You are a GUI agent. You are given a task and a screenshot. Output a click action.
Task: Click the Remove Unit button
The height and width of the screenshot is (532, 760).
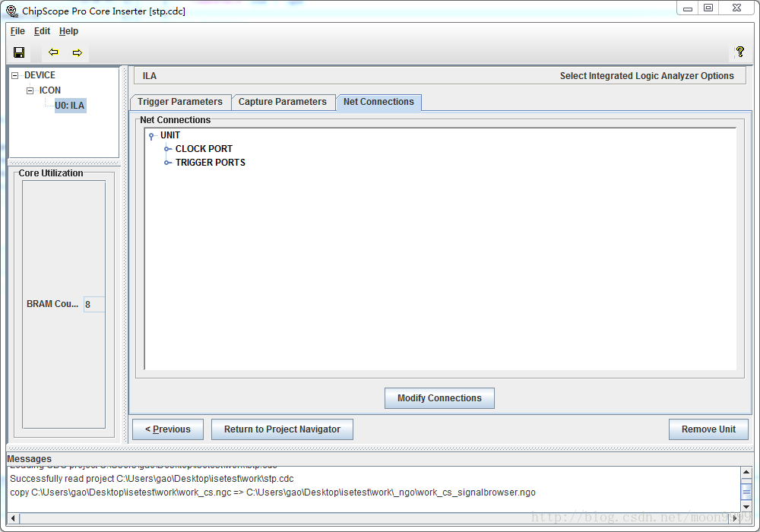pyautogui.click(x=708, y=429)
